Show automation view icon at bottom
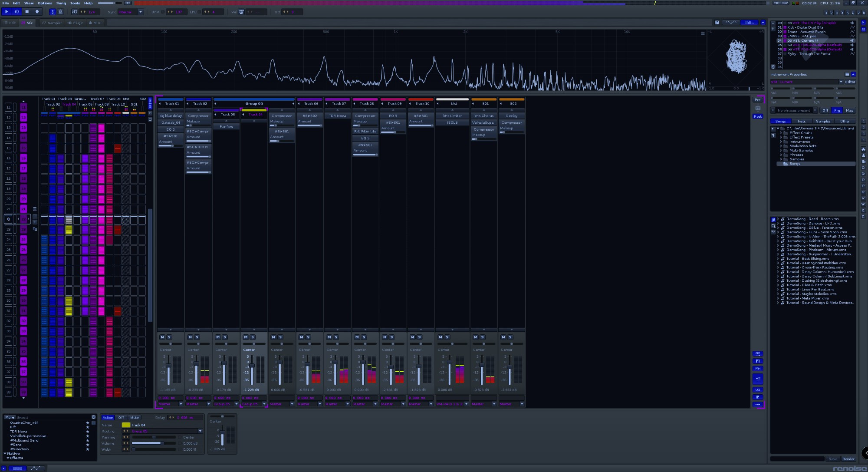Image resolution: width=868 pixels, height=472 pixels. 36,468
